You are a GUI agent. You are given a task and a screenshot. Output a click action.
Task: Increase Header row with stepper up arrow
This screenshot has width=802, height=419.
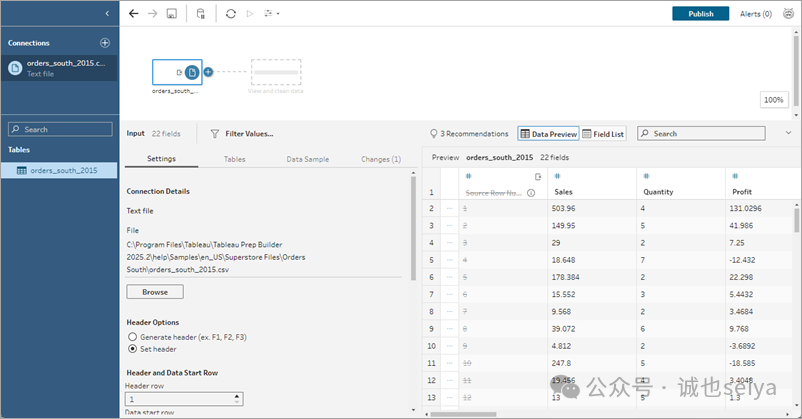tap(237, 396)
